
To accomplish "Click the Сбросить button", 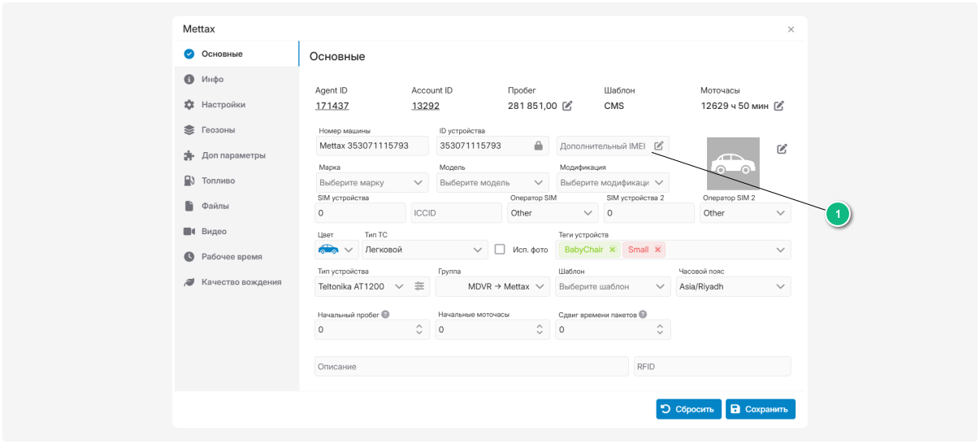I will 688,409.
